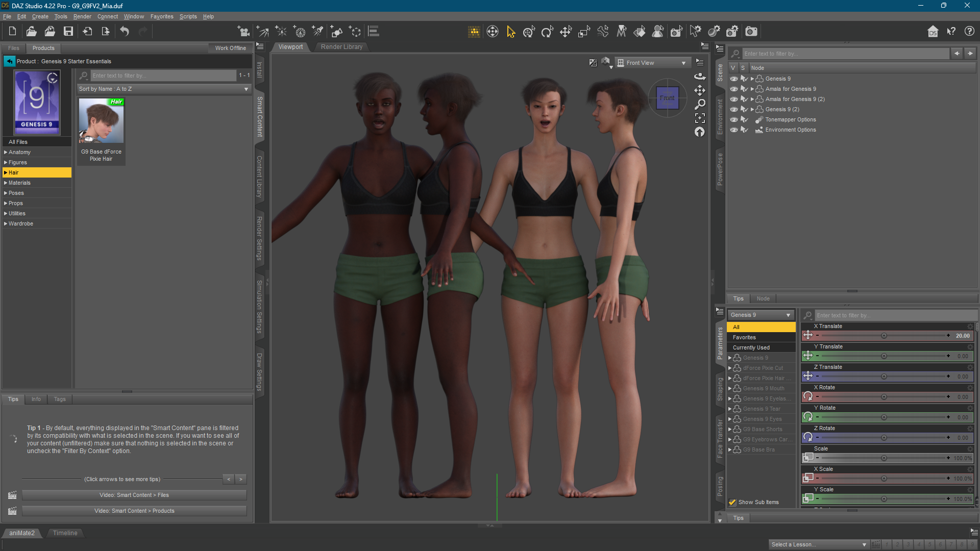Click Video: Smart Content > Files button
This screenshot has height=551, width=980.
[134, 495]
